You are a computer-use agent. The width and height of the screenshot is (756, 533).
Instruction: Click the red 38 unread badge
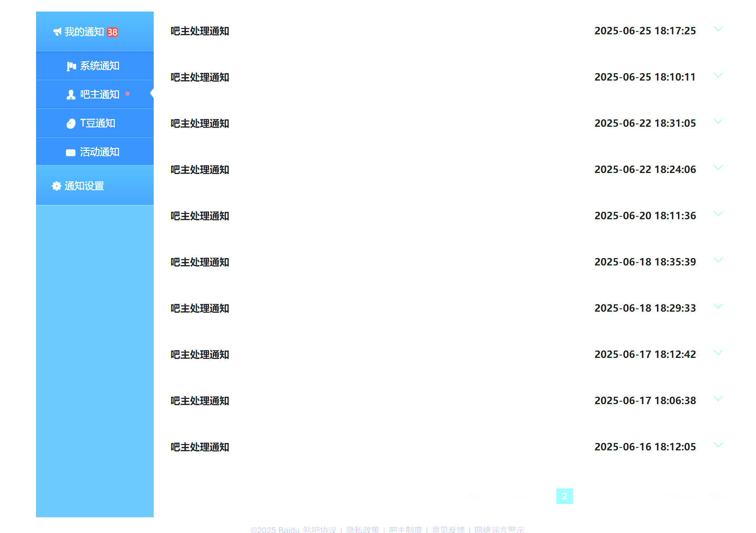click(x=112, y=32)
